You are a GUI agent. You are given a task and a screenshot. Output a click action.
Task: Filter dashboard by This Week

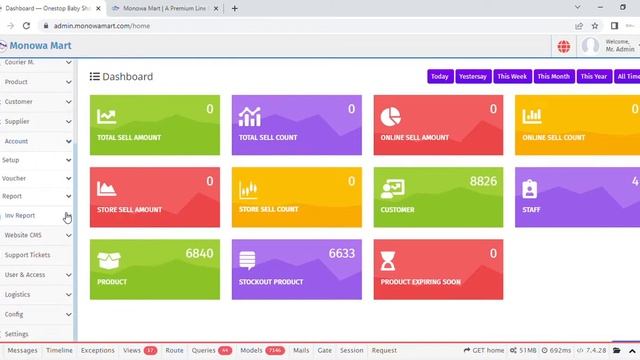click(x=512, y=76)
